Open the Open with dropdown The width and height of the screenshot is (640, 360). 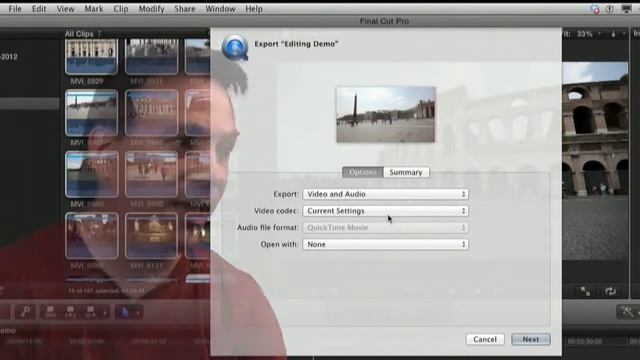[x=385, y=244]
